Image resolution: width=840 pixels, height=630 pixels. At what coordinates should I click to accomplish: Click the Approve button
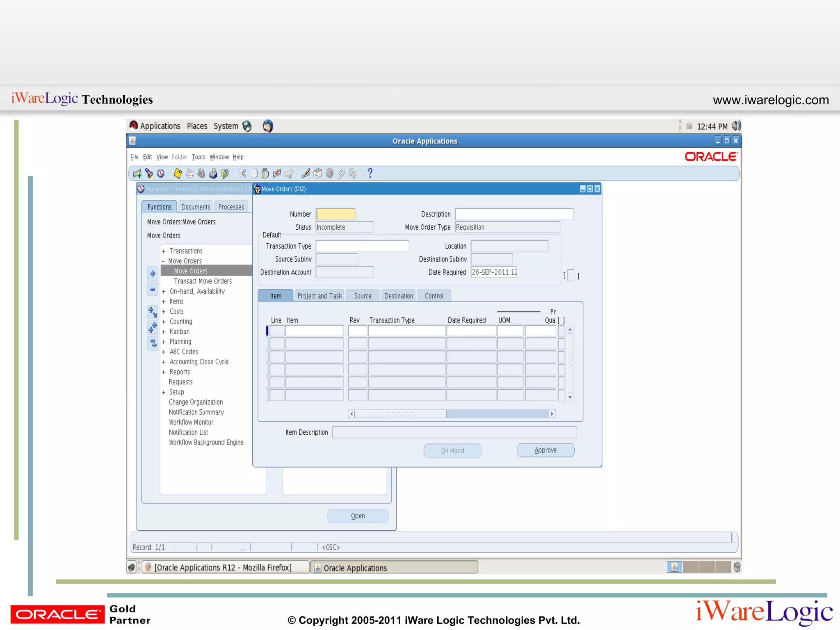coord(545,450)
